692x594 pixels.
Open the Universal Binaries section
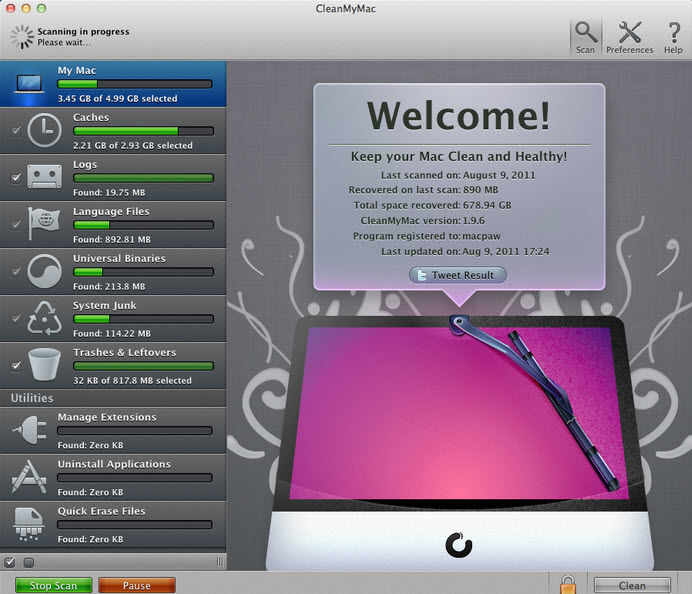pyautogui.click(x=113, y=272)
